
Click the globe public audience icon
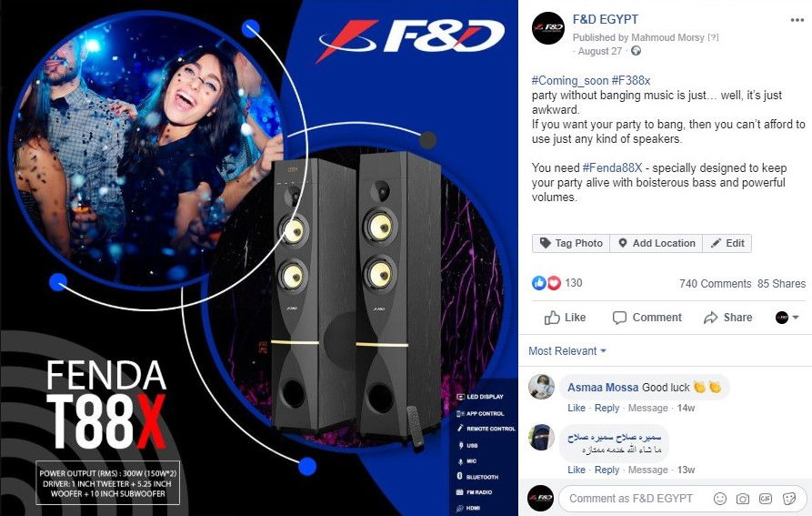tap(636, 51)
